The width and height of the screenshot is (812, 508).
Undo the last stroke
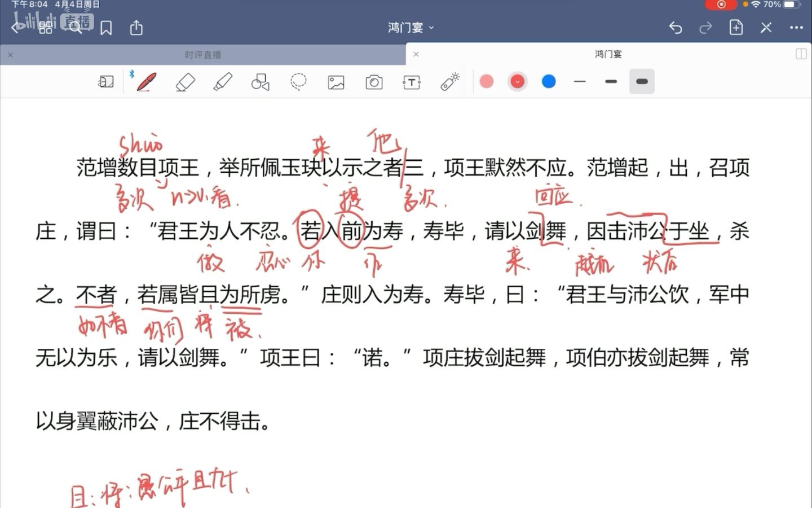click(676, 28)
